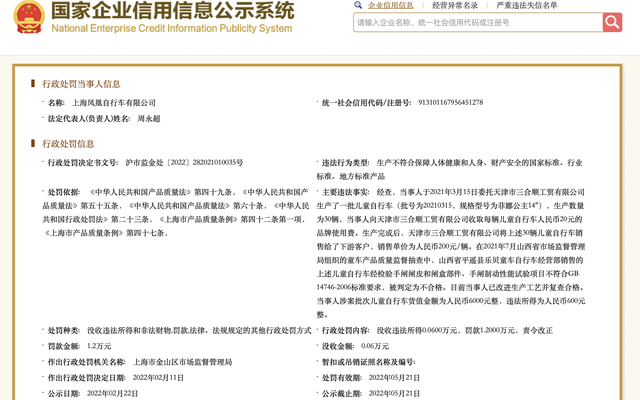Image resolution: width=640 pixels, height=400 pixels.
Task: Switch to the 经营异常名录 tab
Action: [x=455, y=5]
